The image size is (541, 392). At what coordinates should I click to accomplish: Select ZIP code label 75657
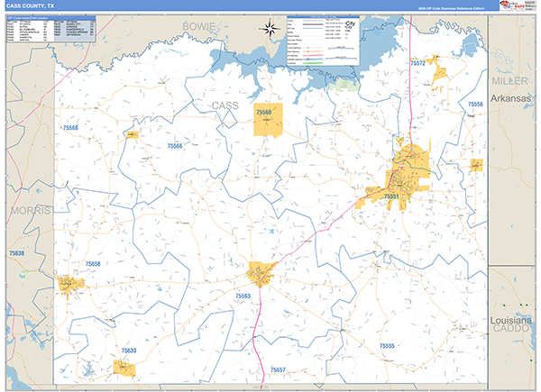point(278,370)
